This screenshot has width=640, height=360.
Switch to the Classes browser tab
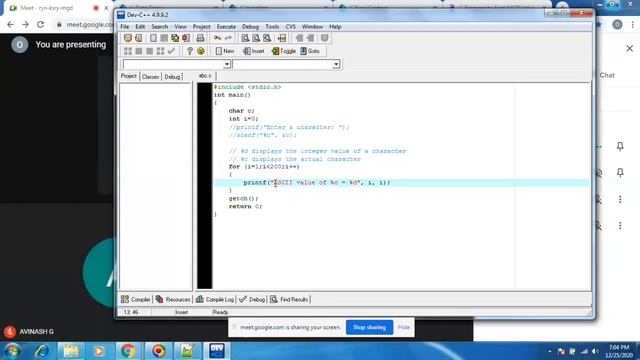pos(151,77)
